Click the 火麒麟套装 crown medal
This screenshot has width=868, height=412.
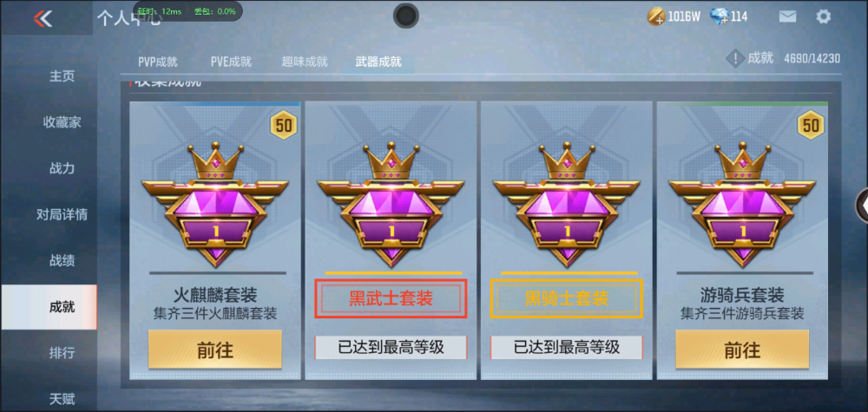214,204
